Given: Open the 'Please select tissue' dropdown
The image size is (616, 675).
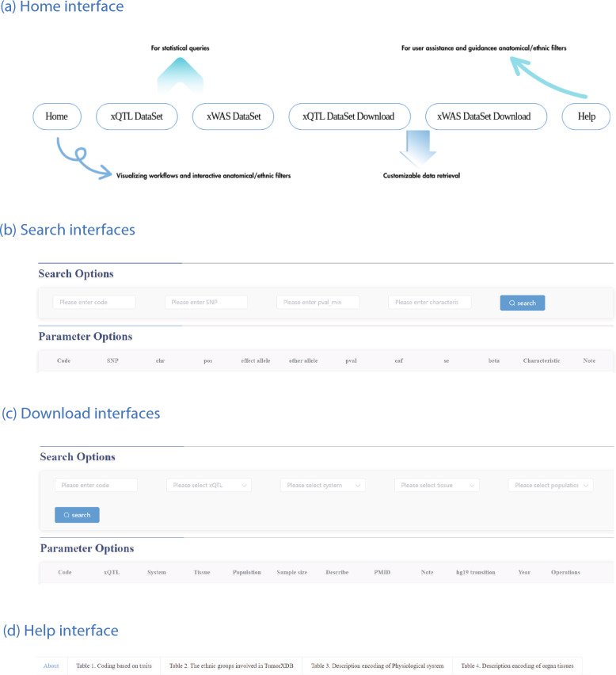Looking at the screenshot, I should (437, 485).
